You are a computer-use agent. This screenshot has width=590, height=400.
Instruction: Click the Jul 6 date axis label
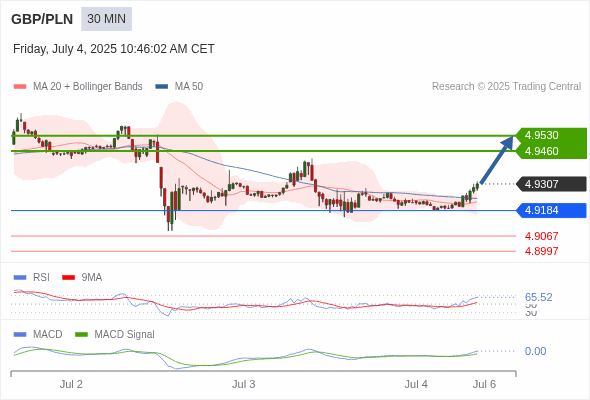coord(484,384)
